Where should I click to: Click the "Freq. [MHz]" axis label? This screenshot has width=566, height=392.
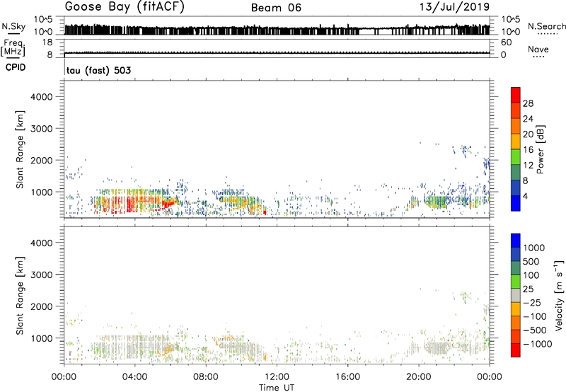(x=13, y=47)
